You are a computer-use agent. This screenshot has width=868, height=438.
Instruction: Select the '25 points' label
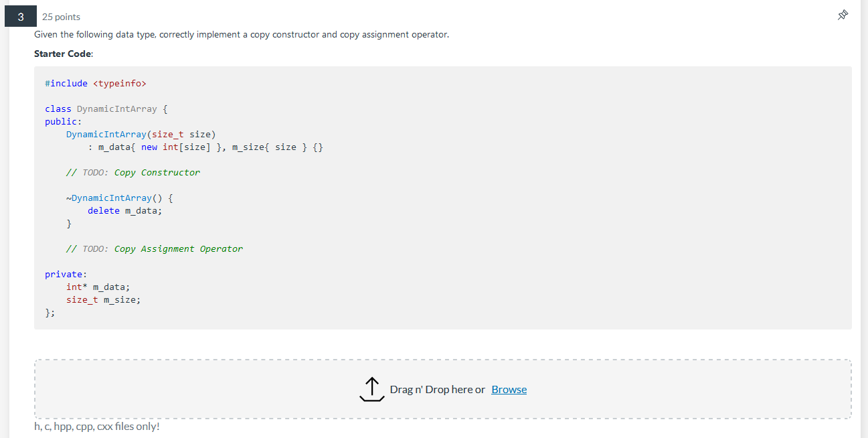coord(60,17)
